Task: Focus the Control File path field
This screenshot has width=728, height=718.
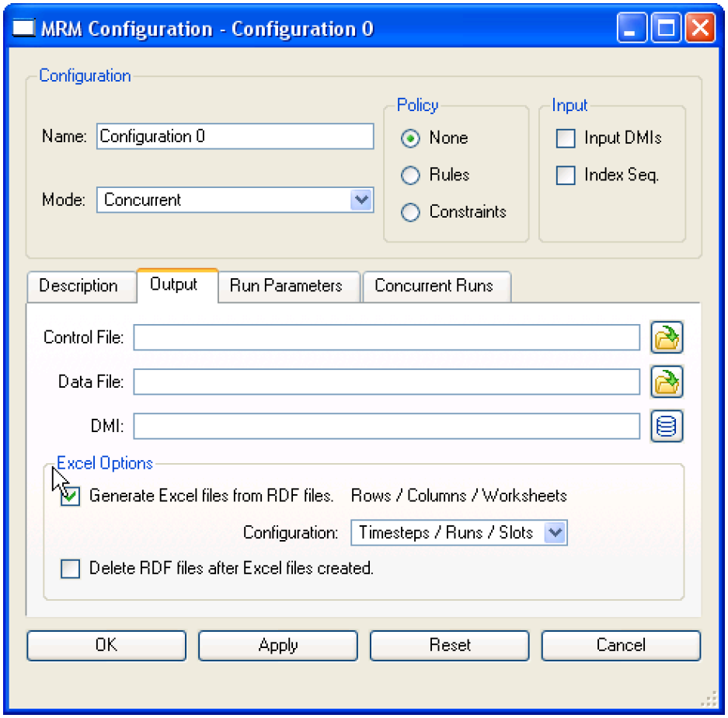Action: click(x=386, y=338)
